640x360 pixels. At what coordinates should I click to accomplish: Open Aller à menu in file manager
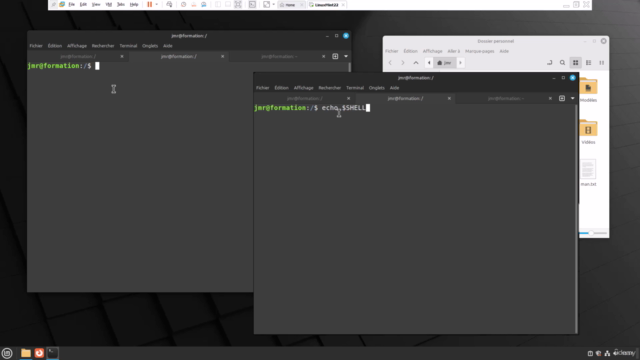(453, 51)
